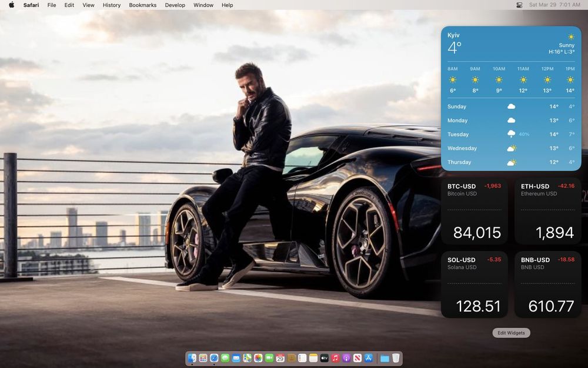Image resolution: width=588 pixels, height=368 pixels.
Task: Launch Mail from the Dock
Action: (236, 358)
